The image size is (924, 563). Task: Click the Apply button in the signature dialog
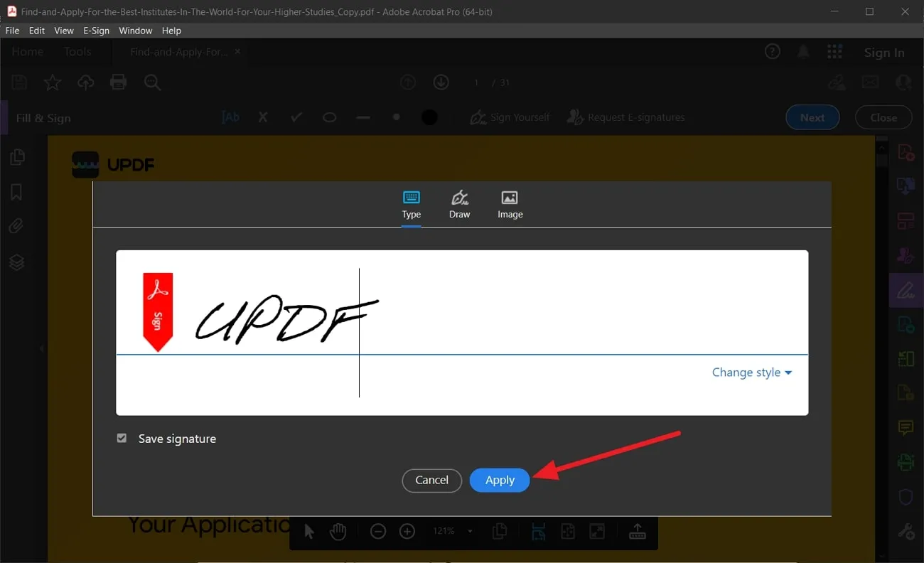click(x=500, y=481)
